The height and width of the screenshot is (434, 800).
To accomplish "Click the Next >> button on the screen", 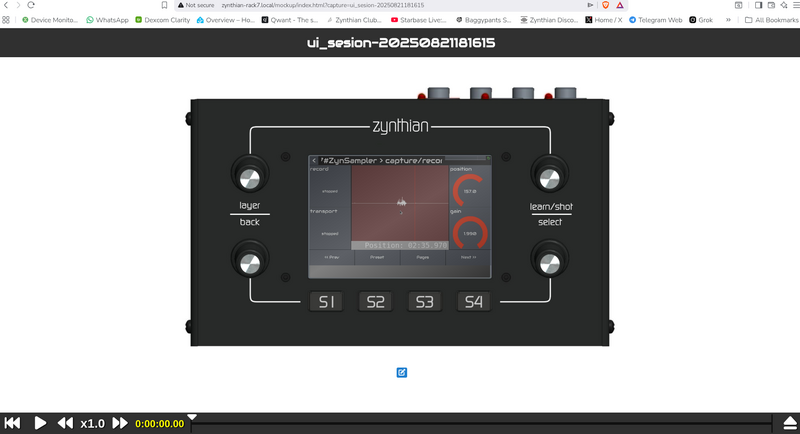I will click(468, 257).
